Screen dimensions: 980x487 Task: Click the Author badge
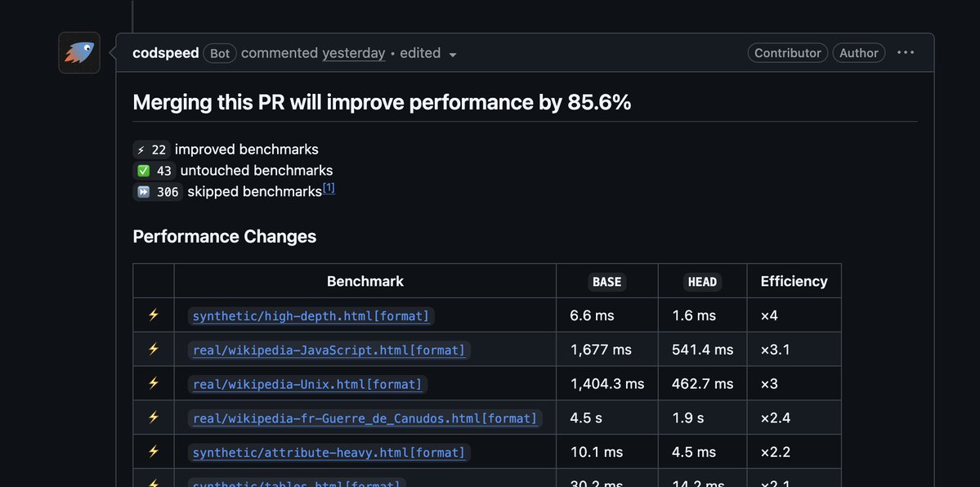(x=859, y=53)
